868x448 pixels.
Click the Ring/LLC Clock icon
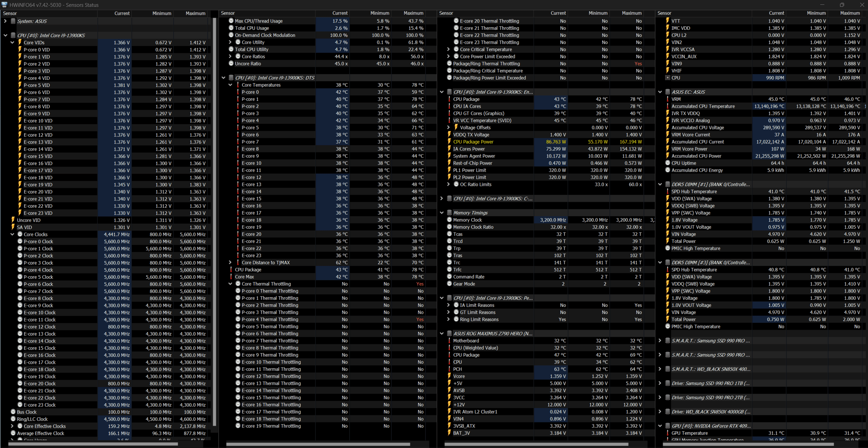click(13, 419)
